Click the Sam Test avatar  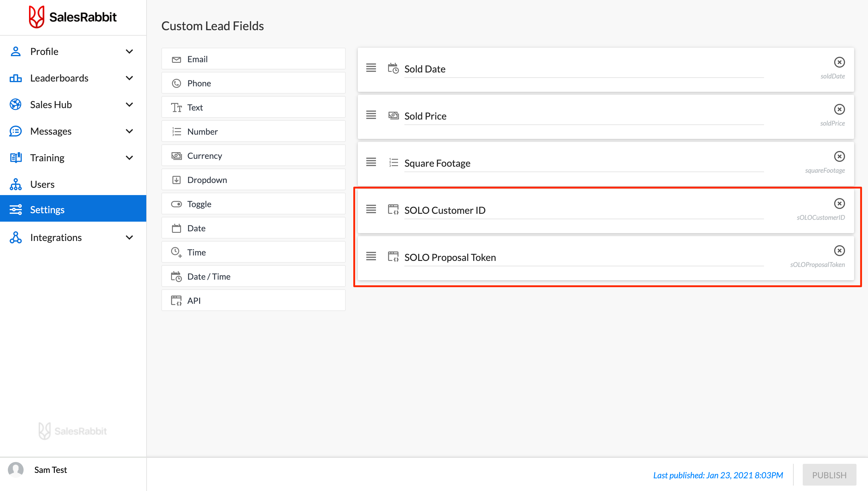click(x=15, y=470)
